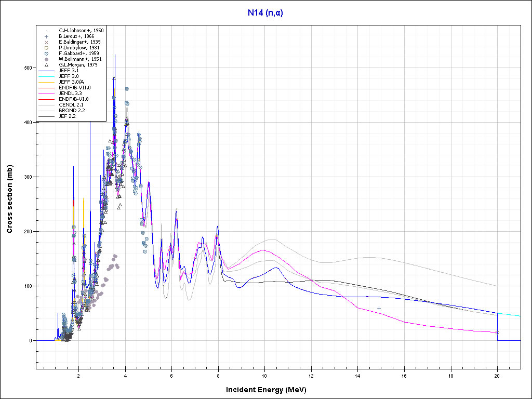Image resolution: width=532 pixels, height=399 pixels.
Task: Click the P.Dimbylow data point at 20 MeV
Action: point(497,332)
